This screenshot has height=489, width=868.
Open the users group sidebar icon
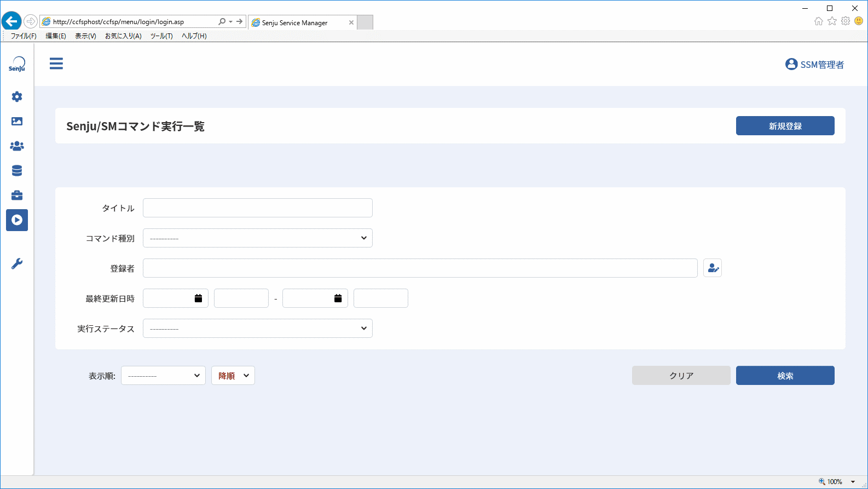(x=17, y=146)
